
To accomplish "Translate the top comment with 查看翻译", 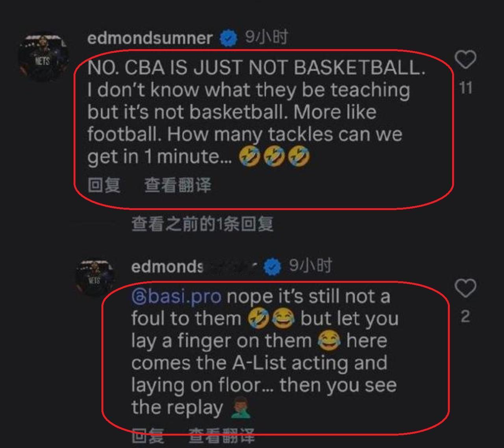I will tap(178, 185).
